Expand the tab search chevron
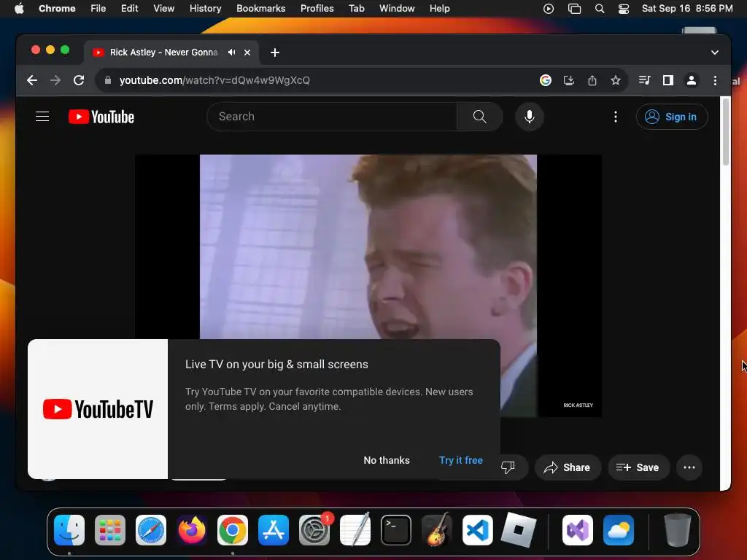 pos(715,52)
